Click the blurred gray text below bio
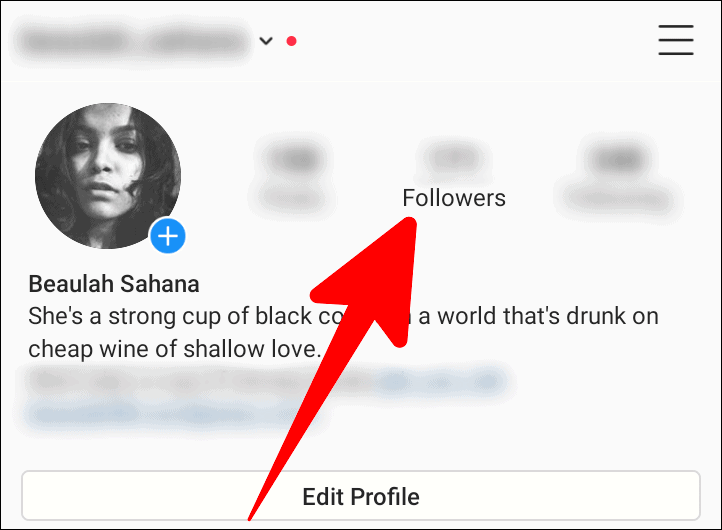The width and height of the screenshot is (722, 530). click(x=200, y=381)
